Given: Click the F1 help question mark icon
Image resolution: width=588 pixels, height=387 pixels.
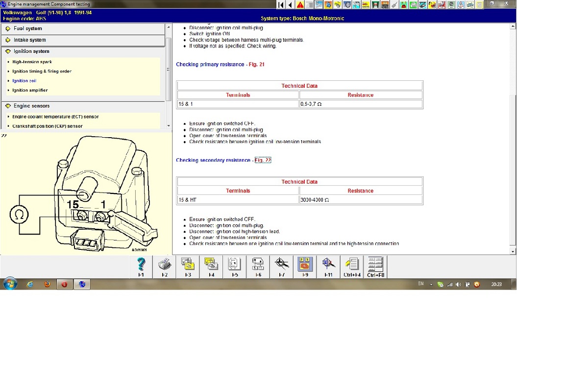Looking at the screenshot, I should click(141, 265).
